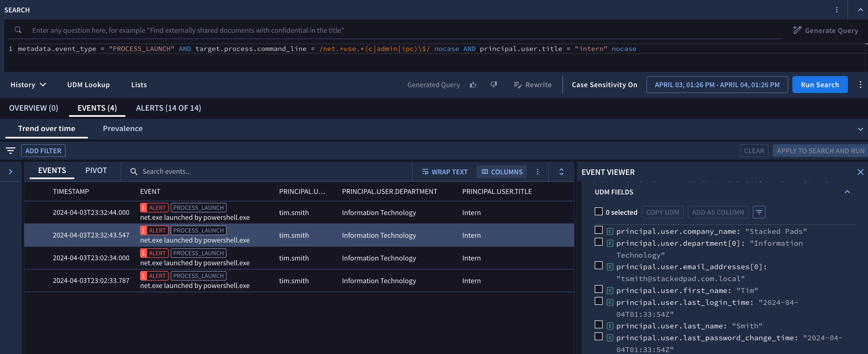
Task: Open the events table three-dot options menu
Action: tap(537, 172)
